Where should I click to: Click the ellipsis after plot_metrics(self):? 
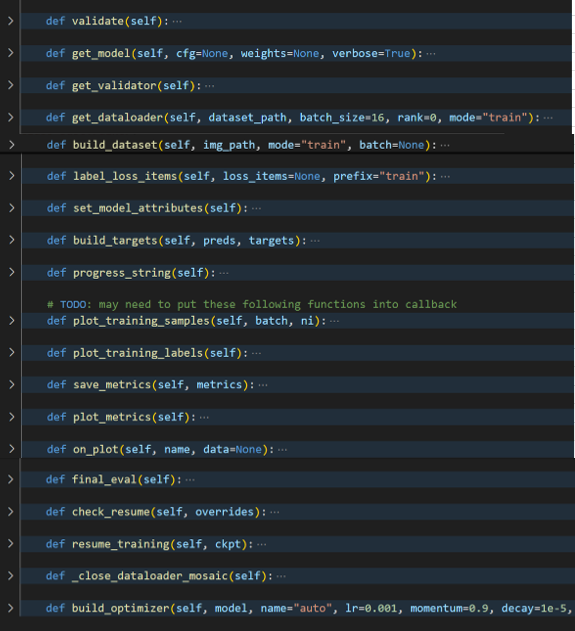click(204, 417)
